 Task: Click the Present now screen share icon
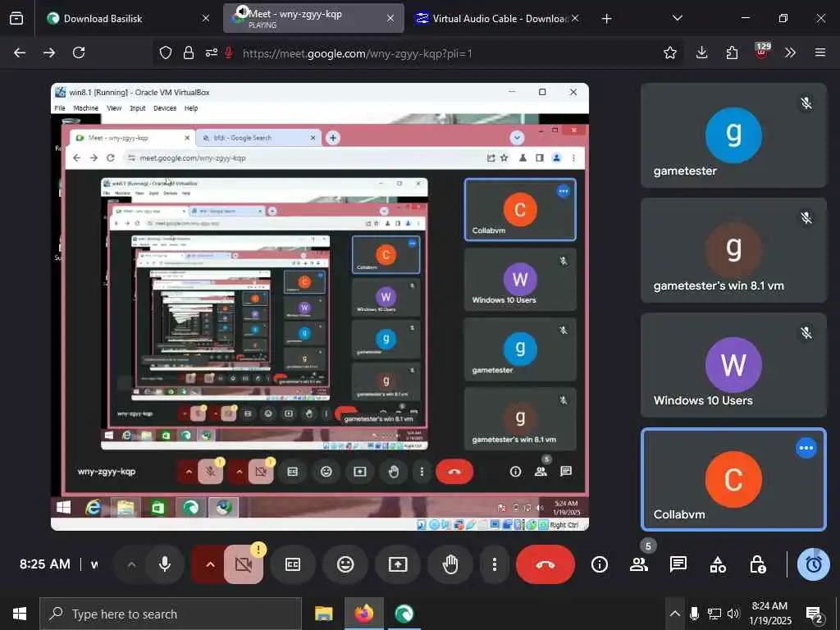point(398,564)
